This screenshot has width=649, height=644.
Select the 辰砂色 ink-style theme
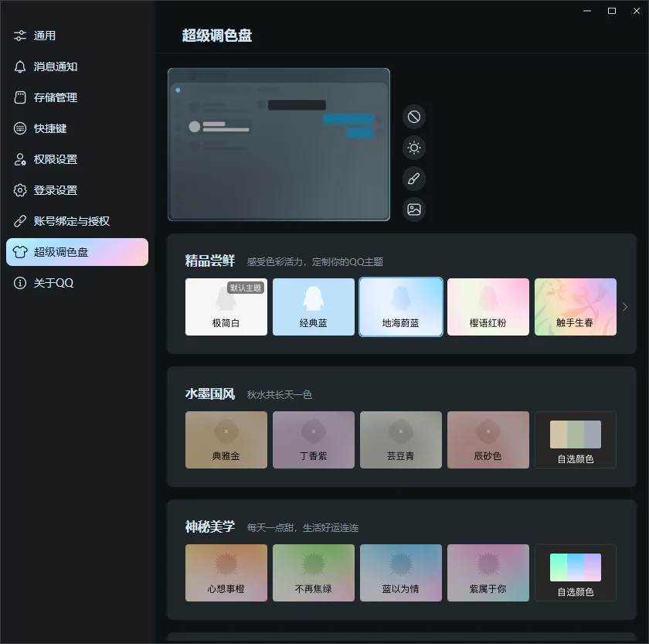488,440
